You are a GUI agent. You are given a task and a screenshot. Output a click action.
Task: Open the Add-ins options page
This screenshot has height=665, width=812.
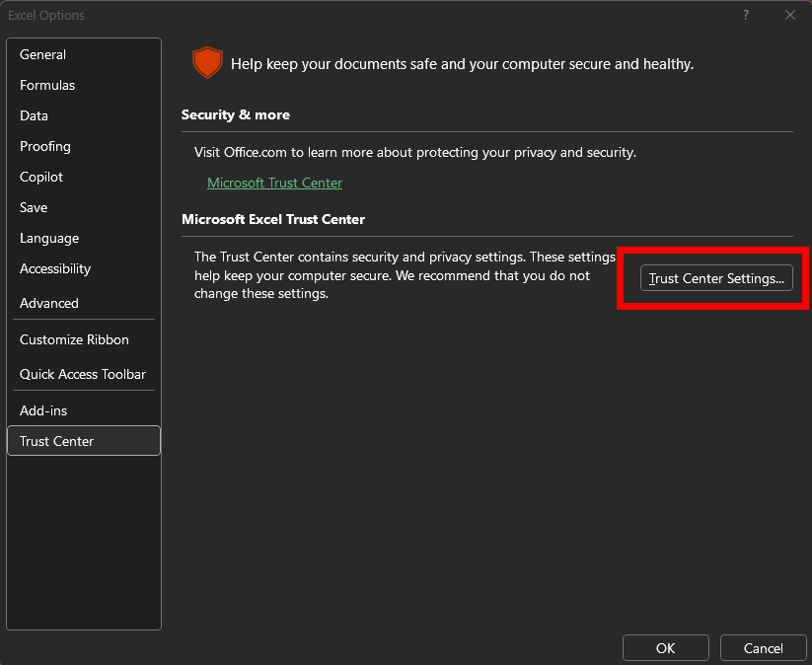[x=42, y=409]
